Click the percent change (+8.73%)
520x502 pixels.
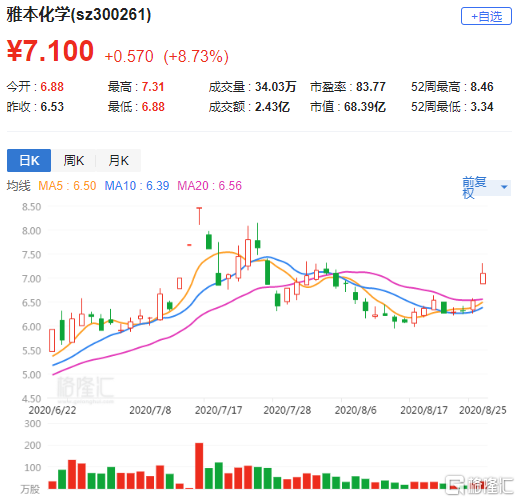point(196,56)
